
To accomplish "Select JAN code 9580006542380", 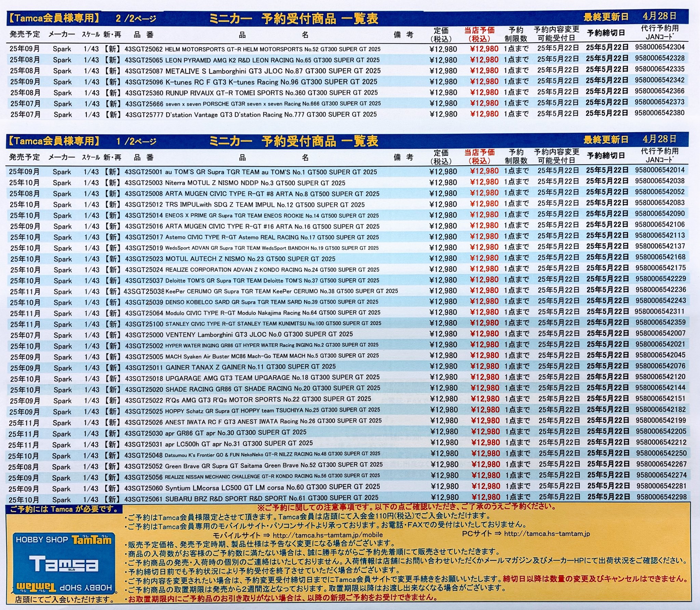I will click(x=660, y=113).
